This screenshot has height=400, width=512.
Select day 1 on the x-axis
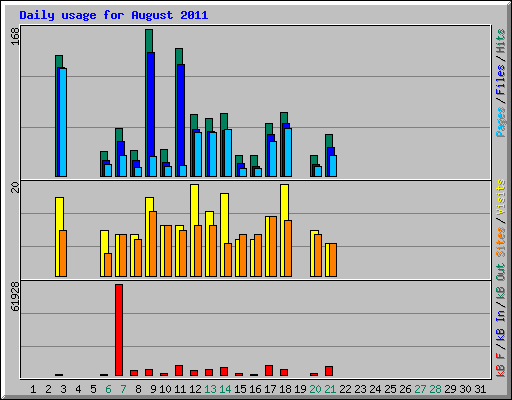pos(33,389)
